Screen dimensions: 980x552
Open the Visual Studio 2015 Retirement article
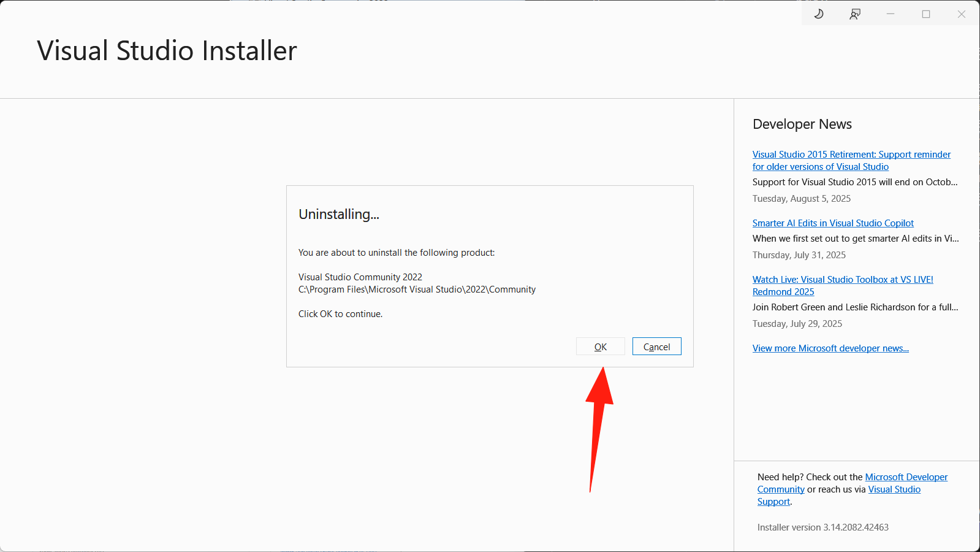(851, 155)
